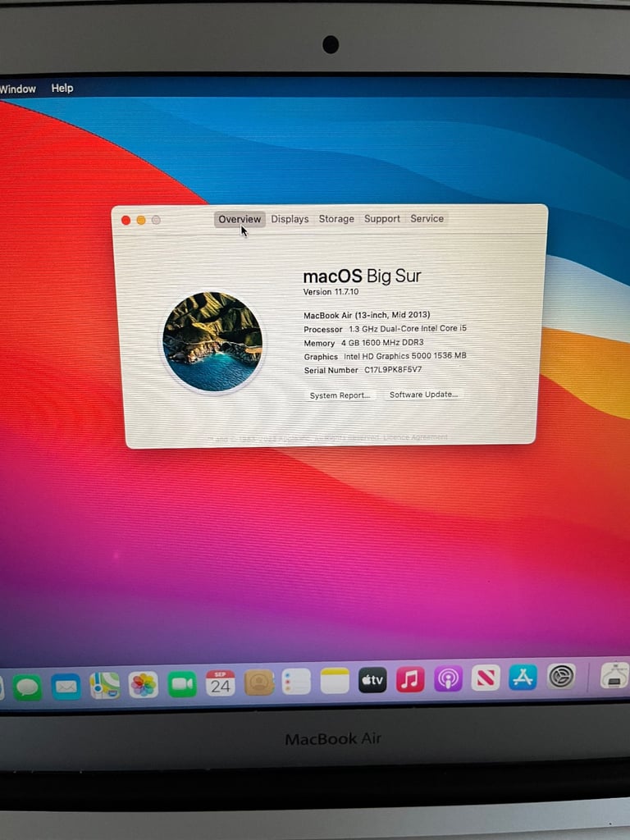Open the Storage tab

[x=336, y=218]
